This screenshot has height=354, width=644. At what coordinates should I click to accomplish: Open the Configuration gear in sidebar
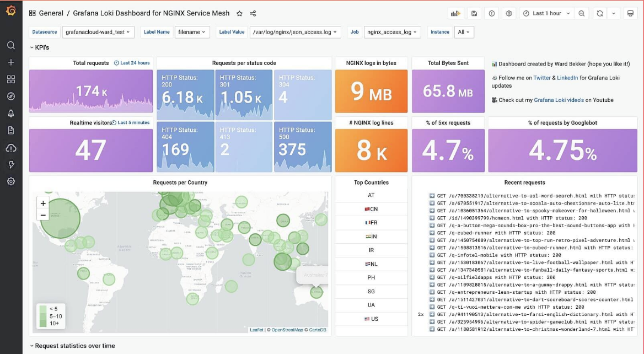coord(11,181)
